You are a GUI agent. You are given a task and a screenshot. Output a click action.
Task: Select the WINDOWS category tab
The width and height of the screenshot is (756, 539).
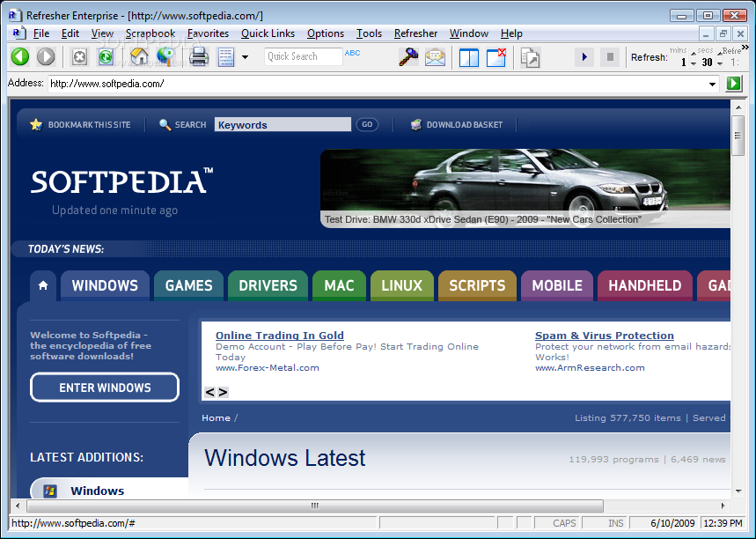coord(105,285)
